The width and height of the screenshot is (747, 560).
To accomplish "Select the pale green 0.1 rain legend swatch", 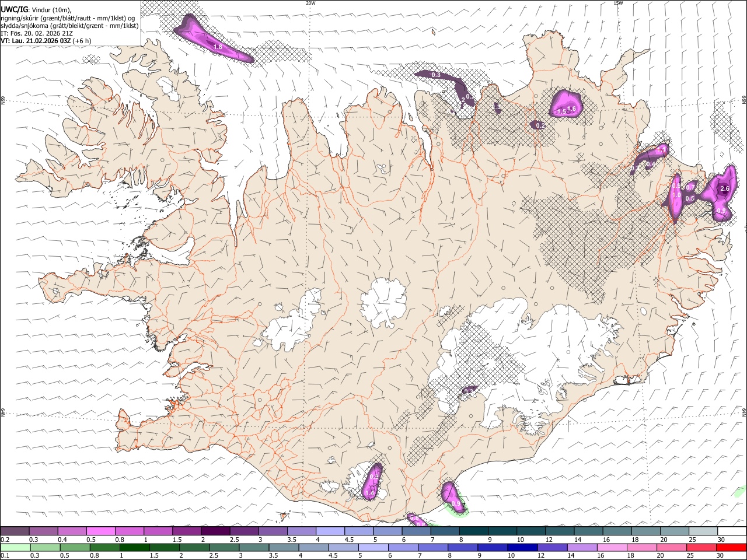I will point(16,547).
